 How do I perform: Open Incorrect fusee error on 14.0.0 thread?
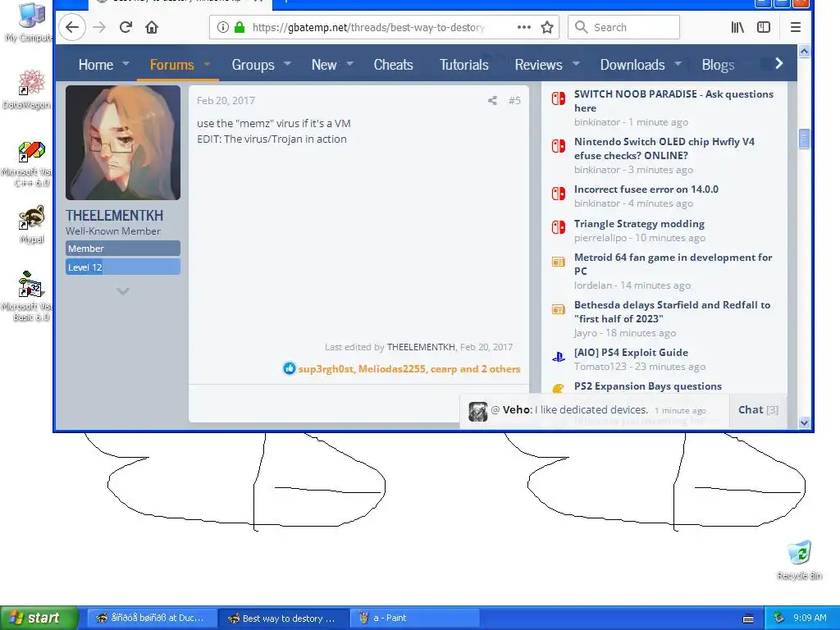point(646,189)
